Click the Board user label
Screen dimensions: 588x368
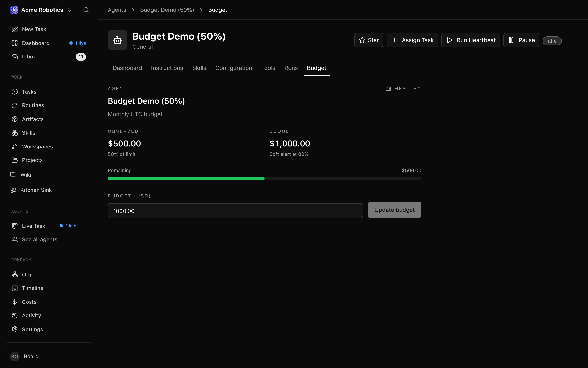tap(31, 356)
